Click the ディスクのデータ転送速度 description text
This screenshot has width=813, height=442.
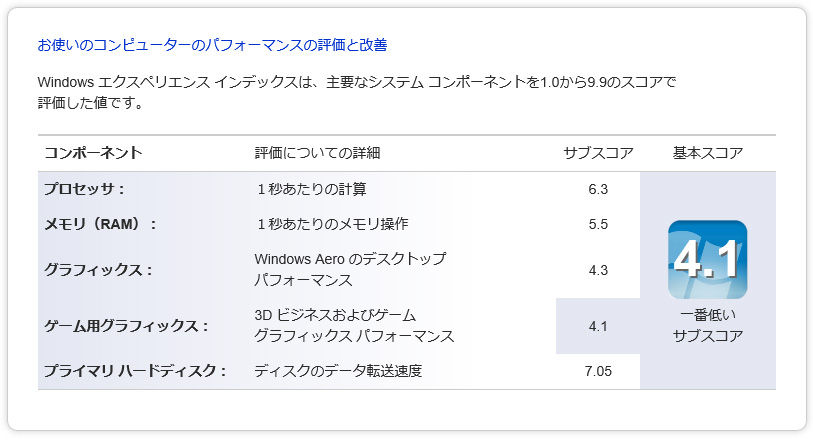pos(338,371)
